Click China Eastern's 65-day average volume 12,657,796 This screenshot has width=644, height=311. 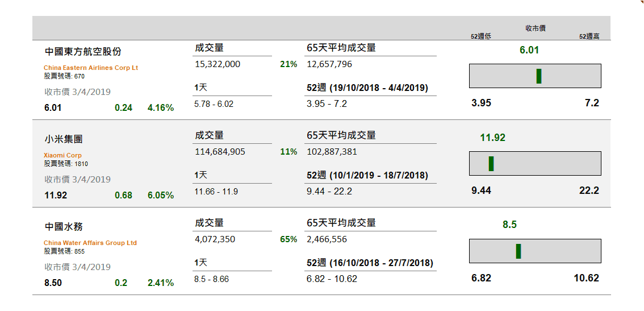click(x=329, y=64)
